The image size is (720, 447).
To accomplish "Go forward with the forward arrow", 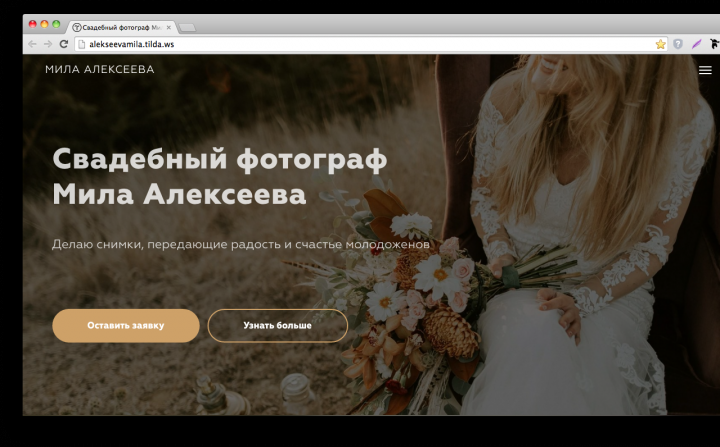I will coord(48,44).
